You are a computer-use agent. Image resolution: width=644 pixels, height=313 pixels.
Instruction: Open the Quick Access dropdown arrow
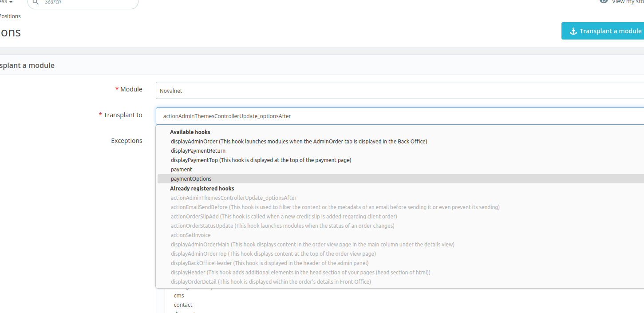click(x=11, y=2)
